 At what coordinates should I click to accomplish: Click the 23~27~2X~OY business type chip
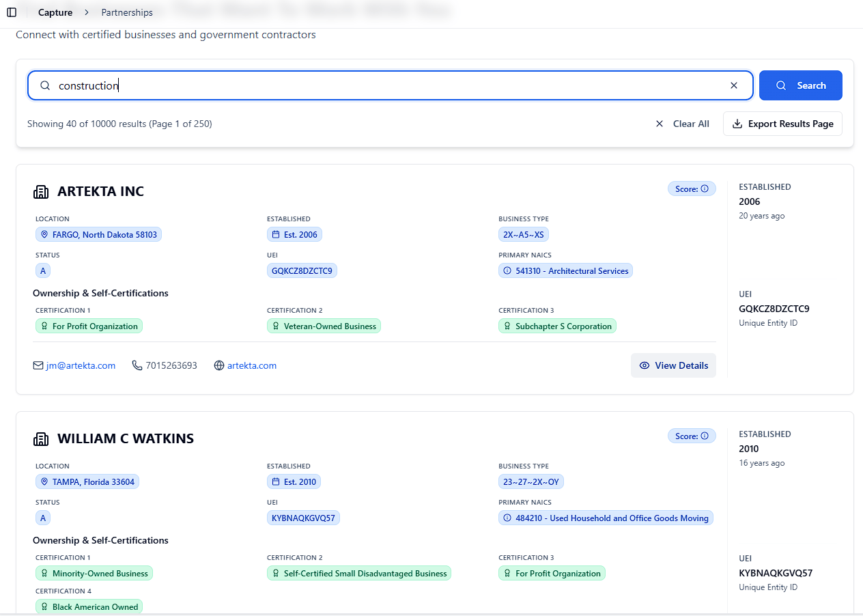[x=531, y=481]
